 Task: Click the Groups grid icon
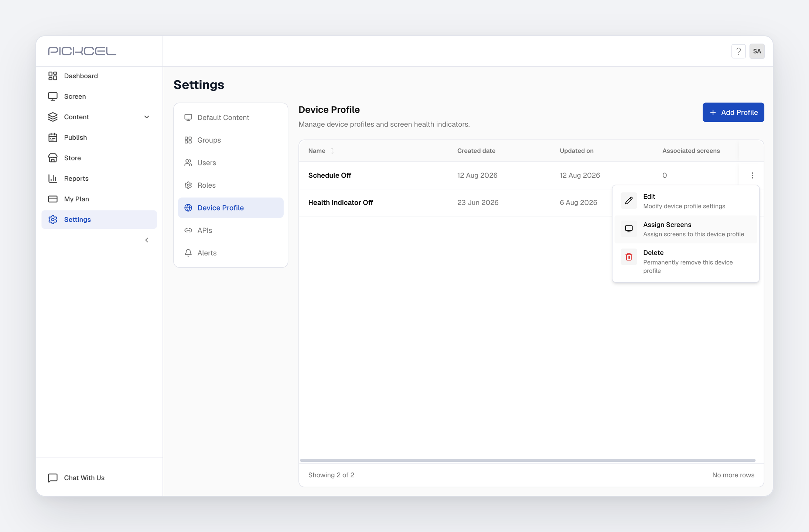click(188, 140)
